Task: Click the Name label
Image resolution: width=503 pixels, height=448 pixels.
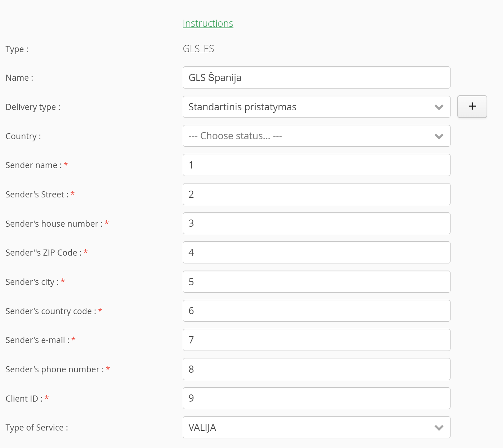Action: pos(19,78)
